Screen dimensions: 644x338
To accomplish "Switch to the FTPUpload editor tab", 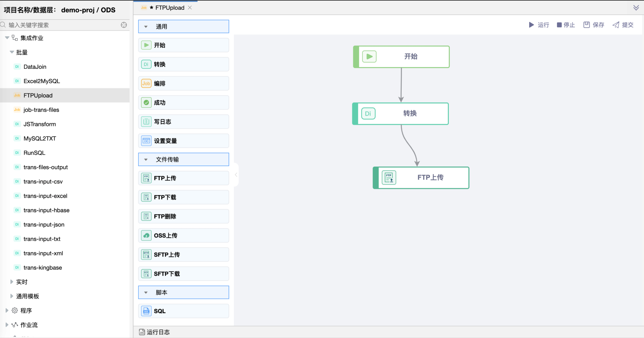I will point(169,8).
